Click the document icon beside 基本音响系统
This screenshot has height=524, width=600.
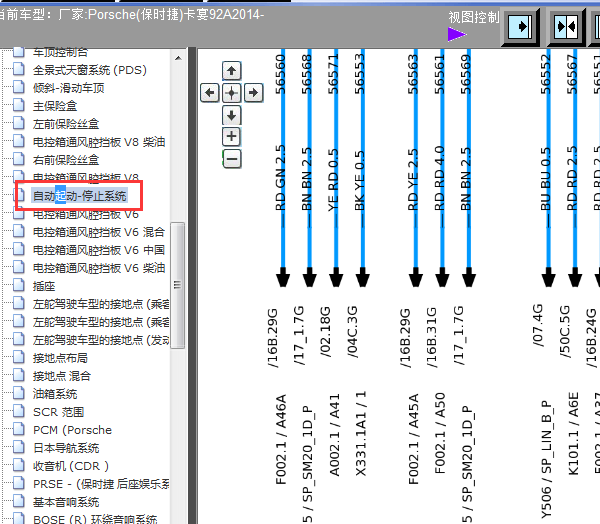click(18, 501)
